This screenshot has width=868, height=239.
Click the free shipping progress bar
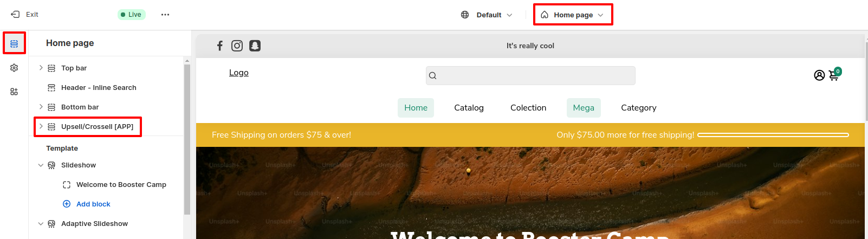[x=773, y=135]
